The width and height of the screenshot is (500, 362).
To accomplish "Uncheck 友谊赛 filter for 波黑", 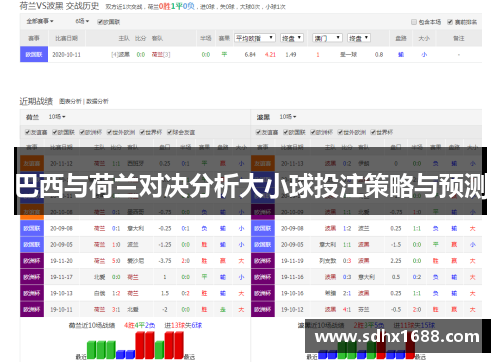I will click(258, 132).
